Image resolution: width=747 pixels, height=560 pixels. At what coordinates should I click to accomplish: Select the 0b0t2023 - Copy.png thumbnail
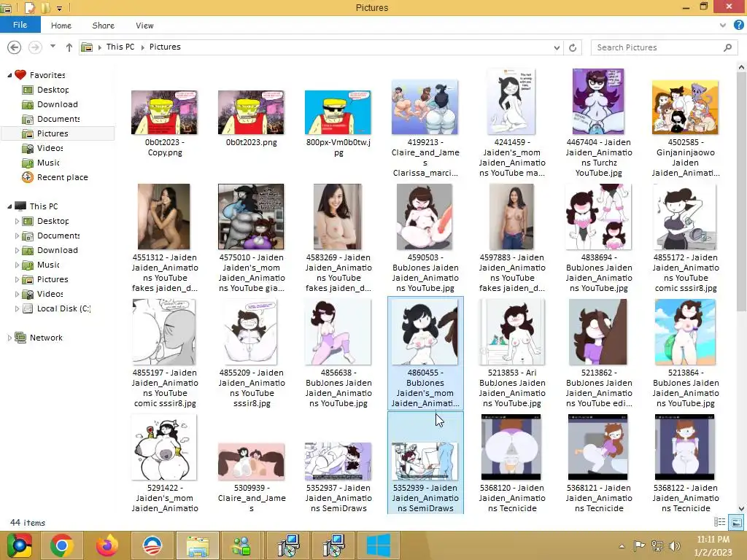(164, 112)
